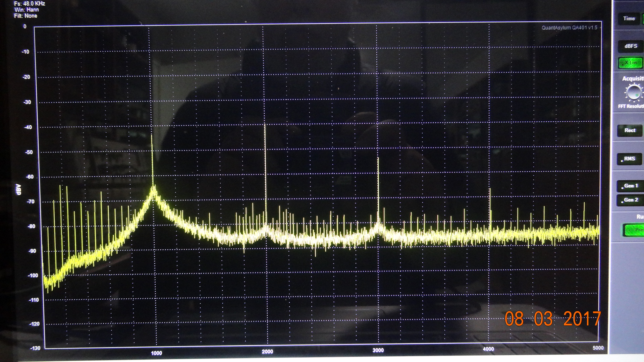
Task: Click the 3000 Hz axis label
Action: tap(378, 350)
